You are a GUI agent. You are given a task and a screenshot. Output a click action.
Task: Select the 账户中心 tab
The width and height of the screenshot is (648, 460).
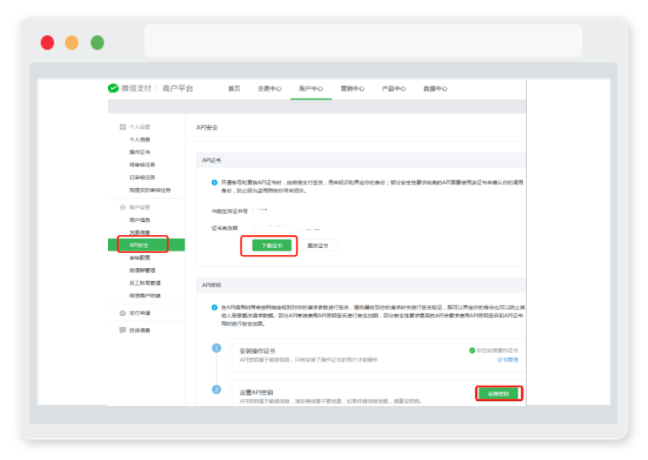coord(311,88)
